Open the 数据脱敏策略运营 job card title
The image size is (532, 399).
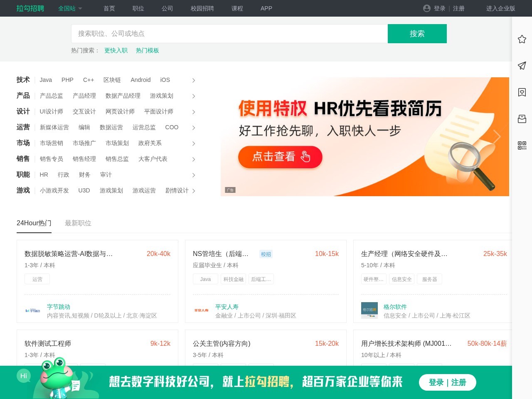pyautogui.click(x=69, y=254)
